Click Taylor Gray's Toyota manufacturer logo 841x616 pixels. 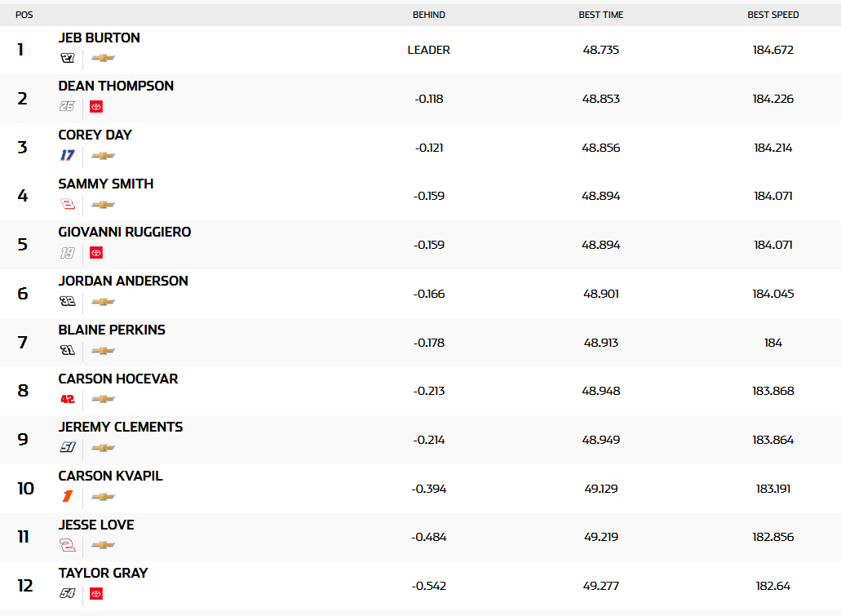coord(96,594)
